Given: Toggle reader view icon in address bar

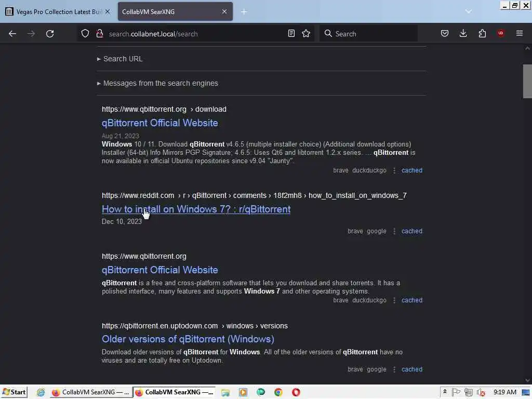Looking at the screenshot, I should [x=291, y=34].
